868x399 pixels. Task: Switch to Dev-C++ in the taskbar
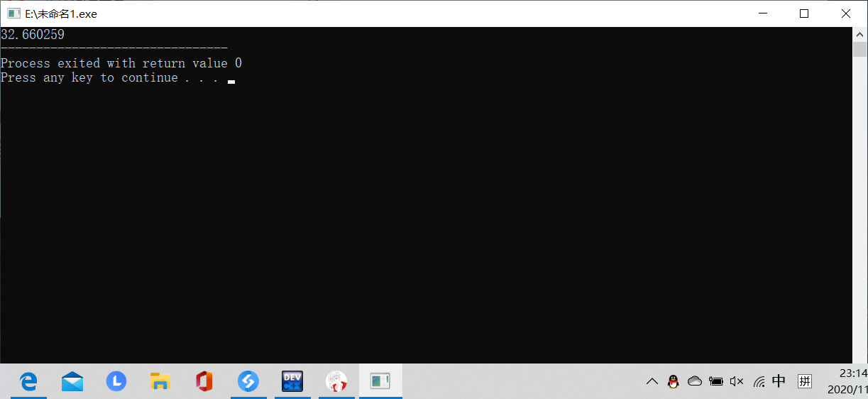292,382
